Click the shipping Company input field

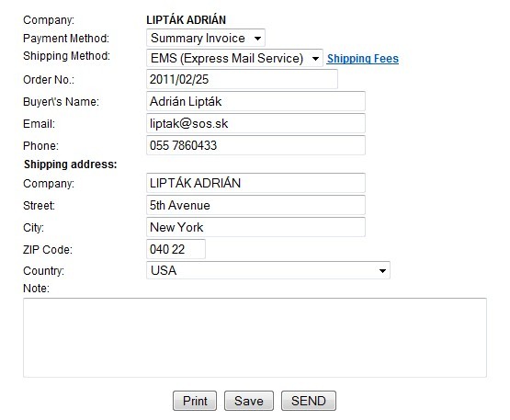(255, 183)
